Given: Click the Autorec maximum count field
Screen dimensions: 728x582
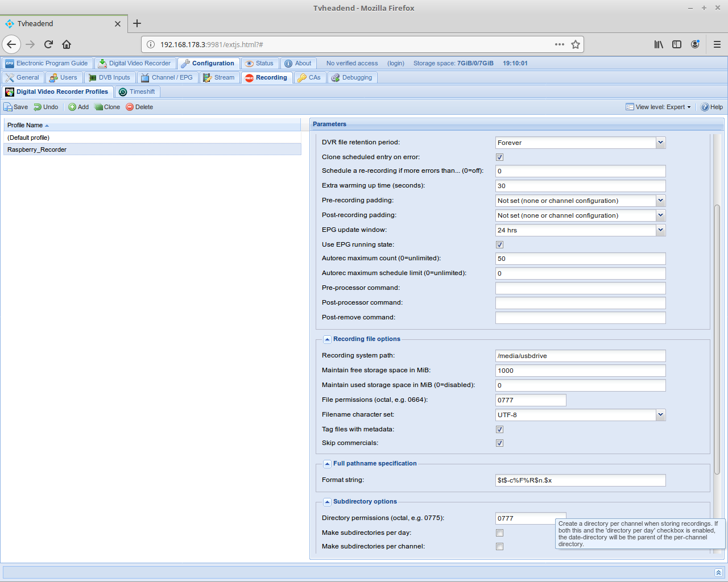Looking at the screenshot, I should (581, 259).
